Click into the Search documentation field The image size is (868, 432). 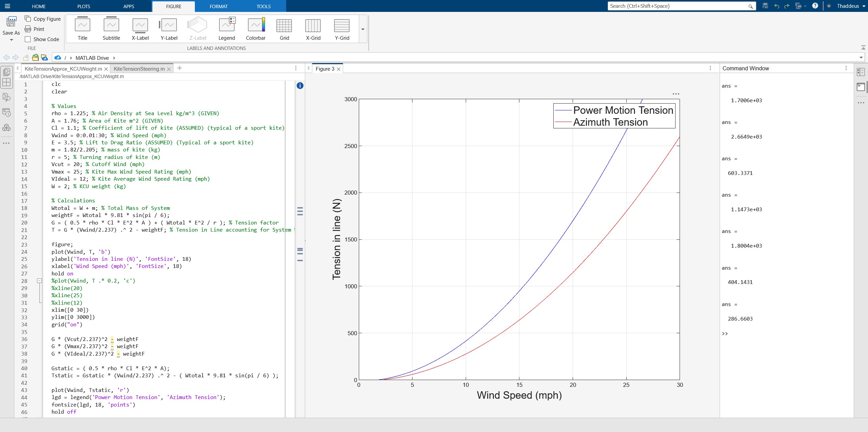679,6
